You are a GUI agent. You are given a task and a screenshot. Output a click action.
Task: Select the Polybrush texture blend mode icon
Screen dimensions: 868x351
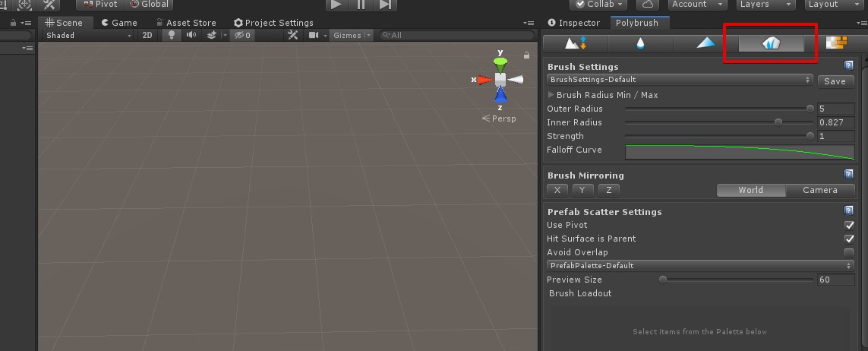[x=836, y=43]
